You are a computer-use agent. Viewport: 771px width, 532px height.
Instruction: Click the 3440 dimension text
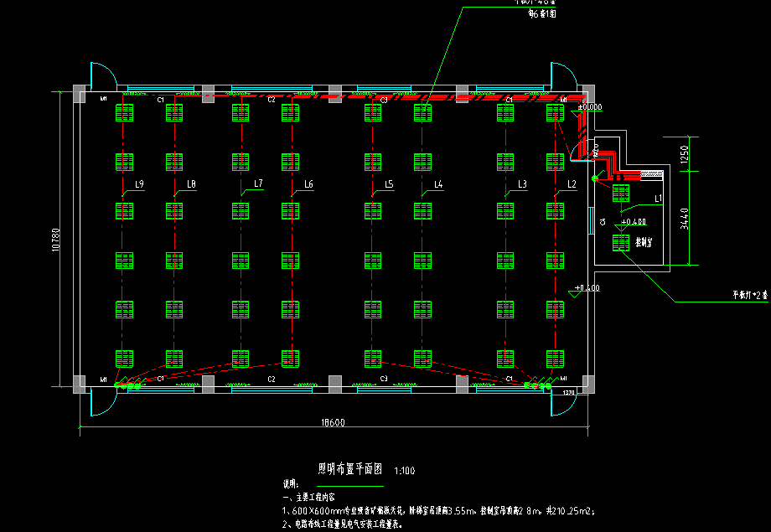pos(684,219)
